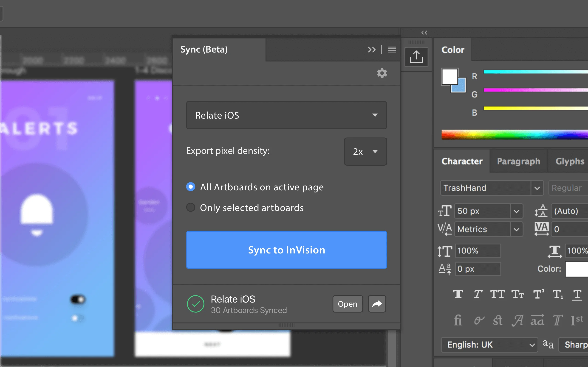Select Only selected artboards option

click(x=191, y=208)
